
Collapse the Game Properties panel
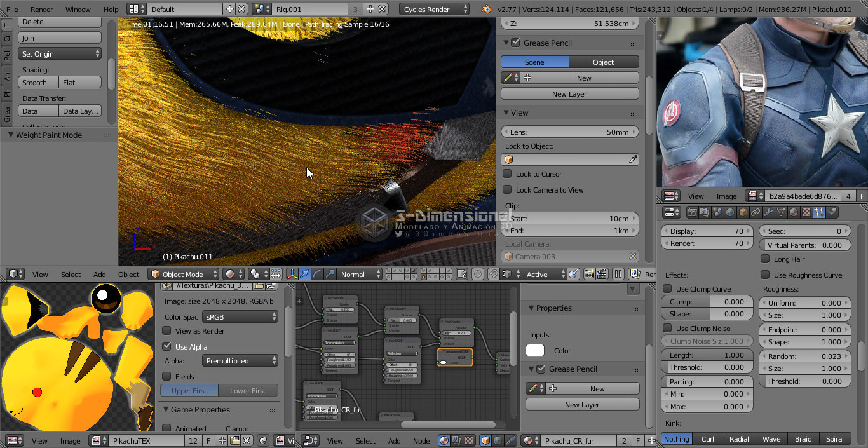[x=166, y=409]
